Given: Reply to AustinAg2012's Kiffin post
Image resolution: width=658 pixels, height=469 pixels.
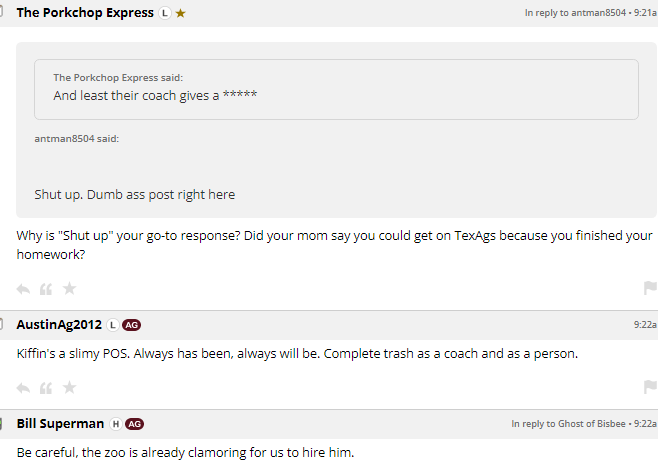Looking at the screenshot, I should [x=24, y=387].
